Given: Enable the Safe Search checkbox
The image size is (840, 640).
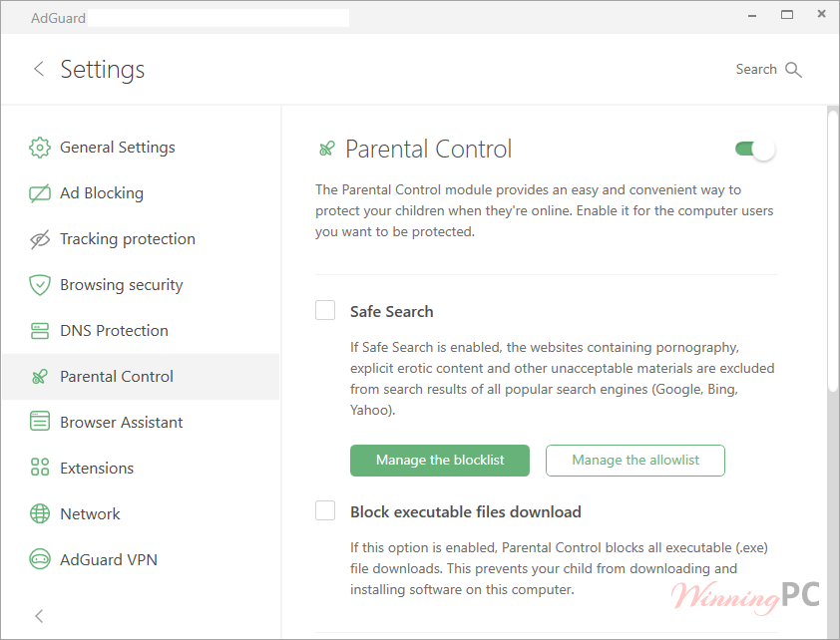Looking at the screenshot, I should (325, 310).
